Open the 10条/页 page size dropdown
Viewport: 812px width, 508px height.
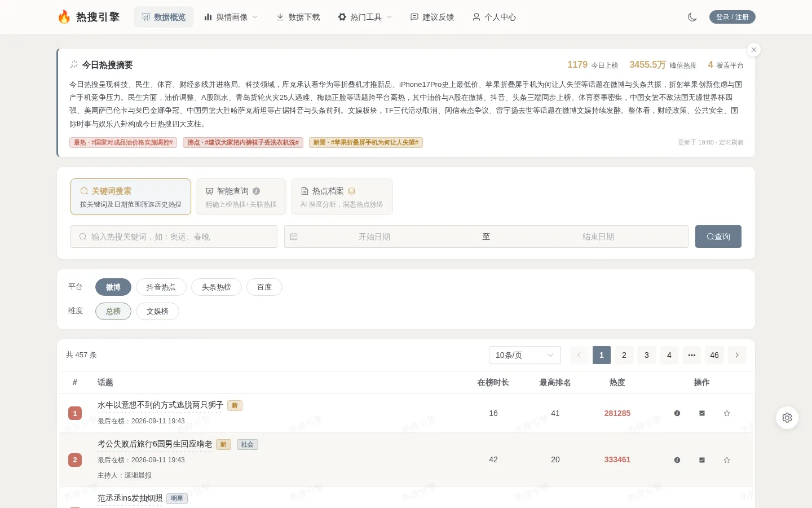525,355
